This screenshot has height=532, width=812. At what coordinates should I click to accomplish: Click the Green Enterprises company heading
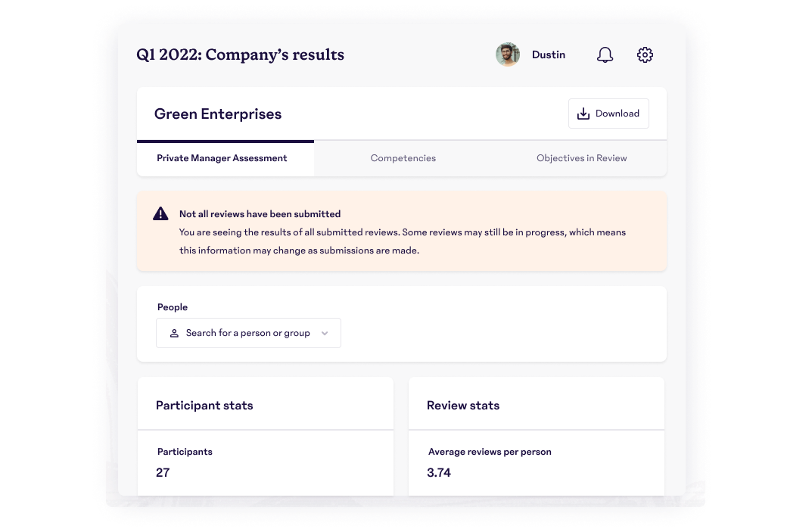[x=218, y=114]
